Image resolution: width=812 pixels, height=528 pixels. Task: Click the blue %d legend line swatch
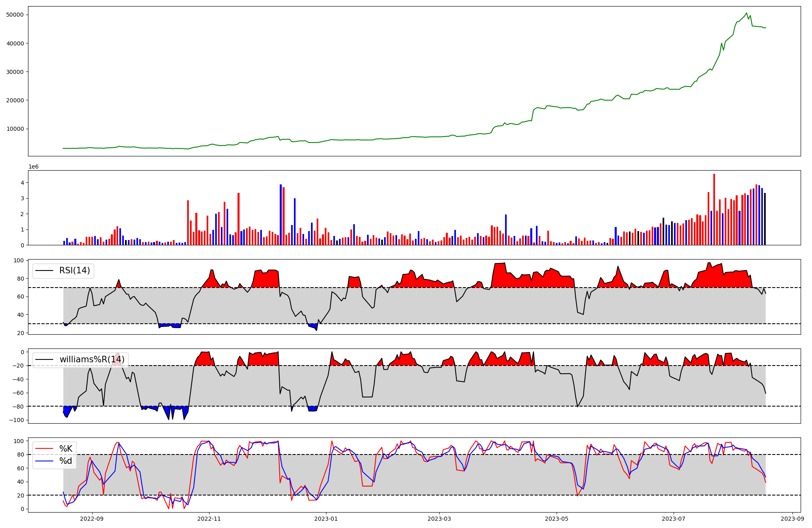[x=45, y=461]
